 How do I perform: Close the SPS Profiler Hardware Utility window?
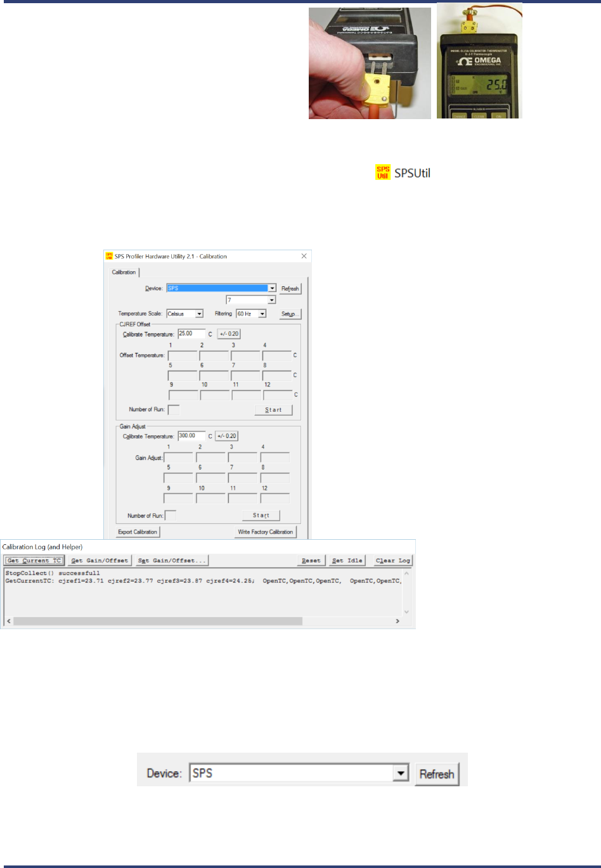click(304, 256)
